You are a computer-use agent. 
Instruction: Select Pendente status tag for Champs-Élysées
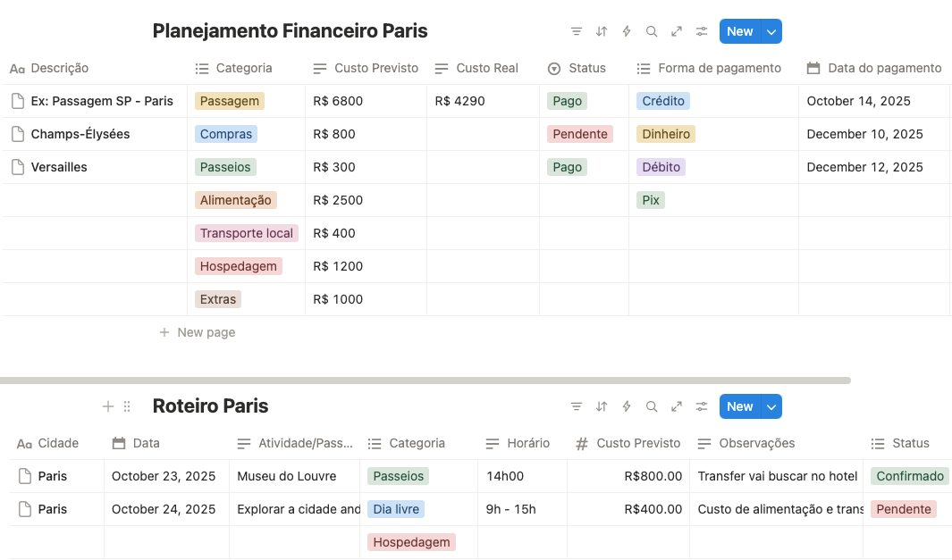point(580,134)
